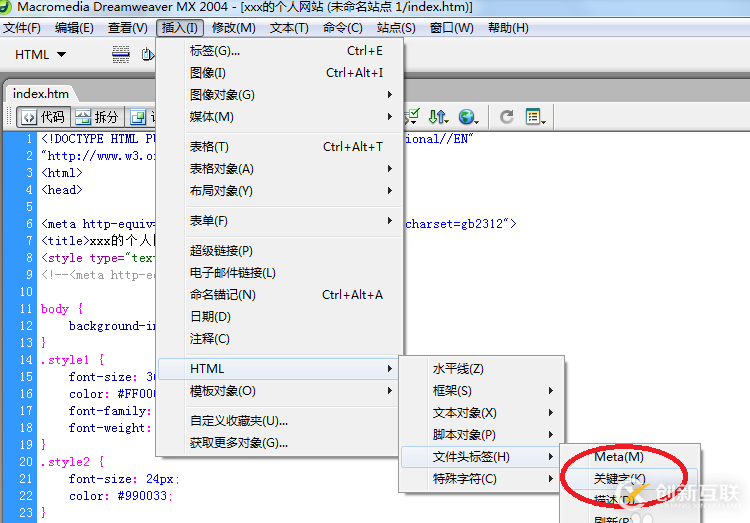Open the 帮助(H) menu
Viewport: 750px width, 523px height.
[508, 28]
